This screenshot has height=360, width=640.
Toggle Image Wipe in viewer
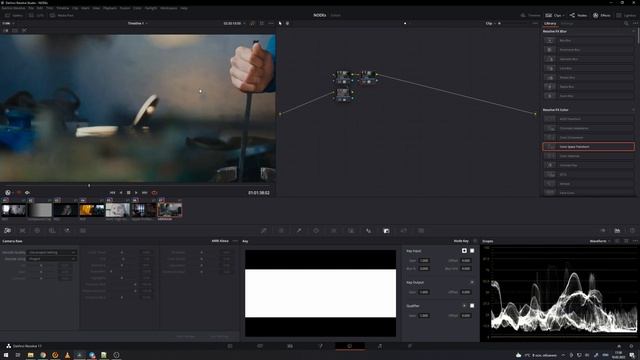(6, 30)
